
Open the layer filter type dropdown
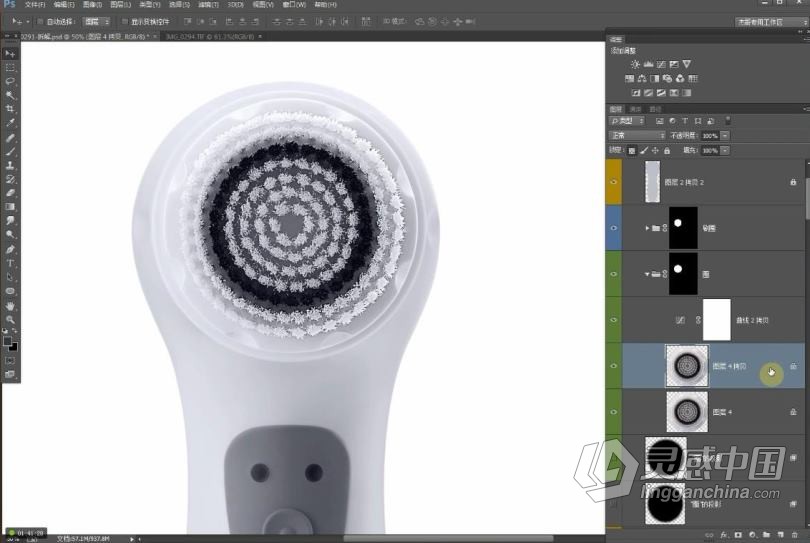(627, 121)
